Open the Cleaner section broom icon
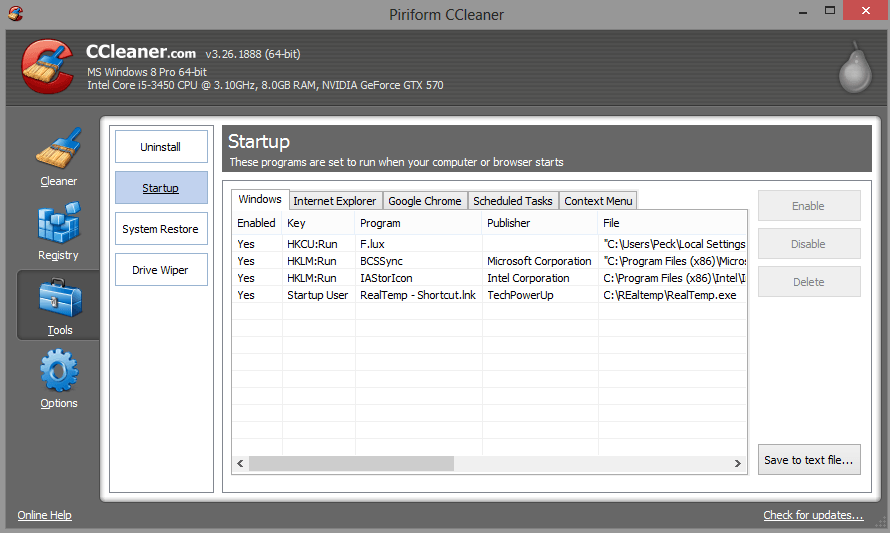 pos(58,150)
